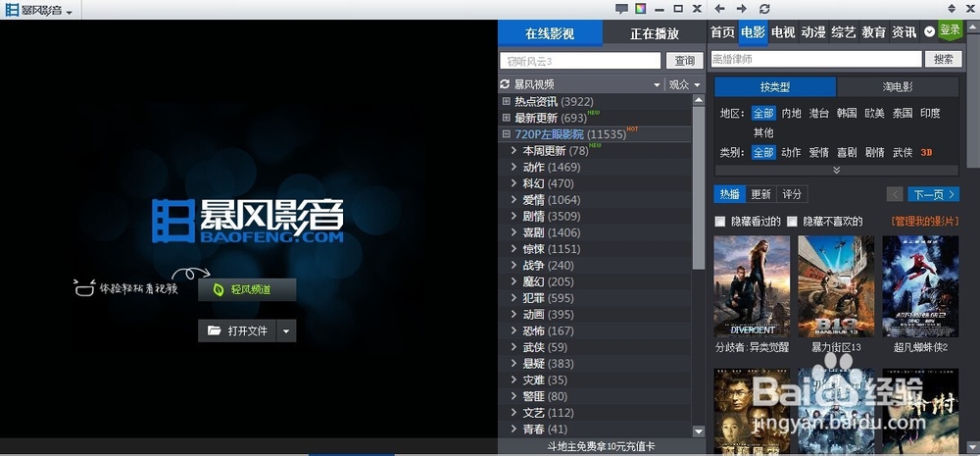
Task: Expand the 本周更新 sub-list
Action: click(514, 151)
